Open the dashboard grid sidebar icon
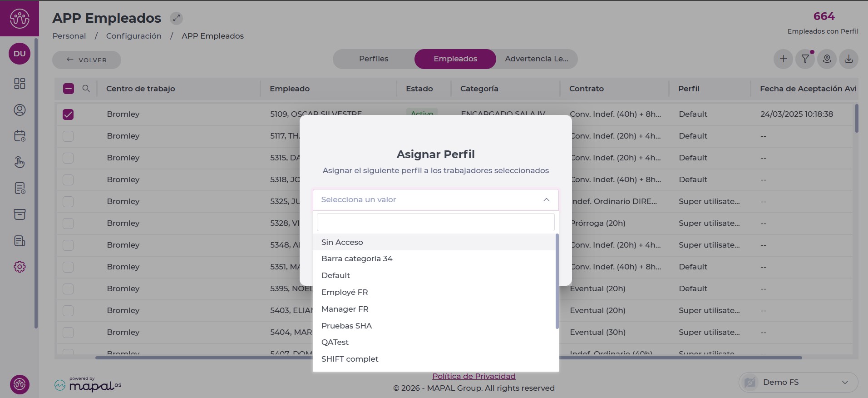 click(20, 84)
